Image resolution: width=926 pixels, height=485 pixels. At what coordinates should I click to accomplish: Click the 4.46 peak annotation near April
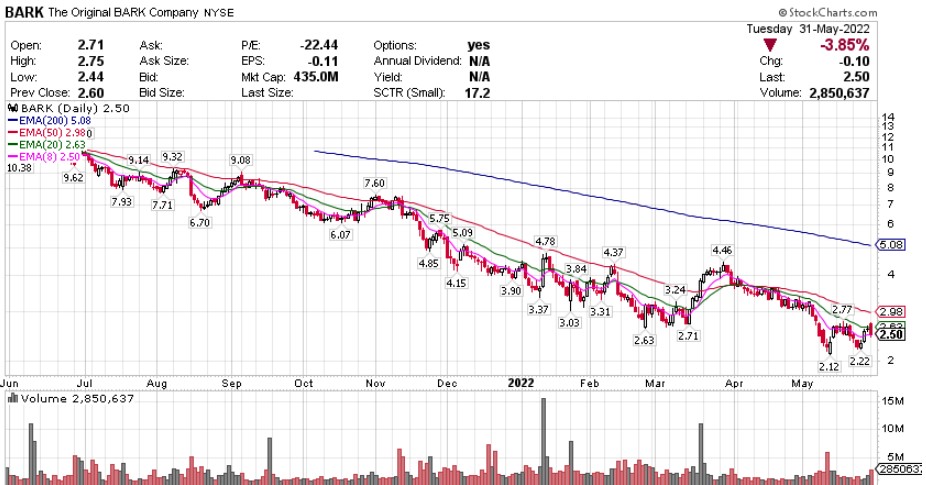pos(722,250)
